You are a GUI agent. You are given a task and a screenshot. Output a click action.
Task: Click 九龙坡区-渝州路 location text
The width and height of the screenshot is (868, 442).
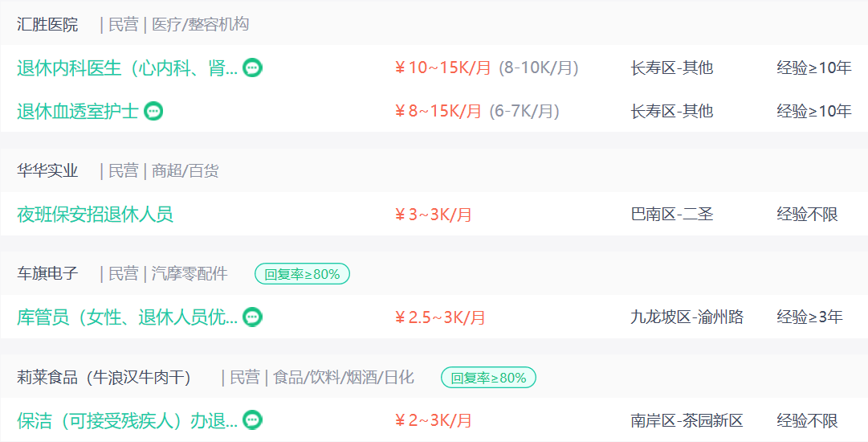[x=687, y=317]
